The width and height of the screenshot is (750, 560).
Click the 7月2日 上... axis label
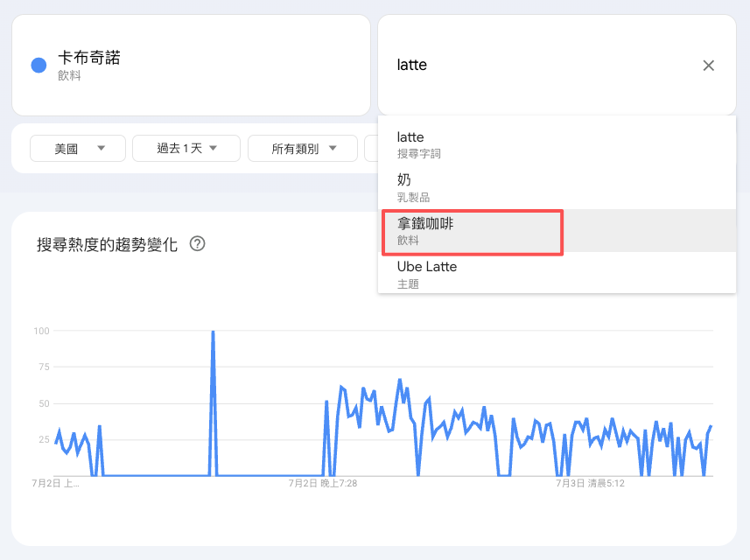point(55,484)
